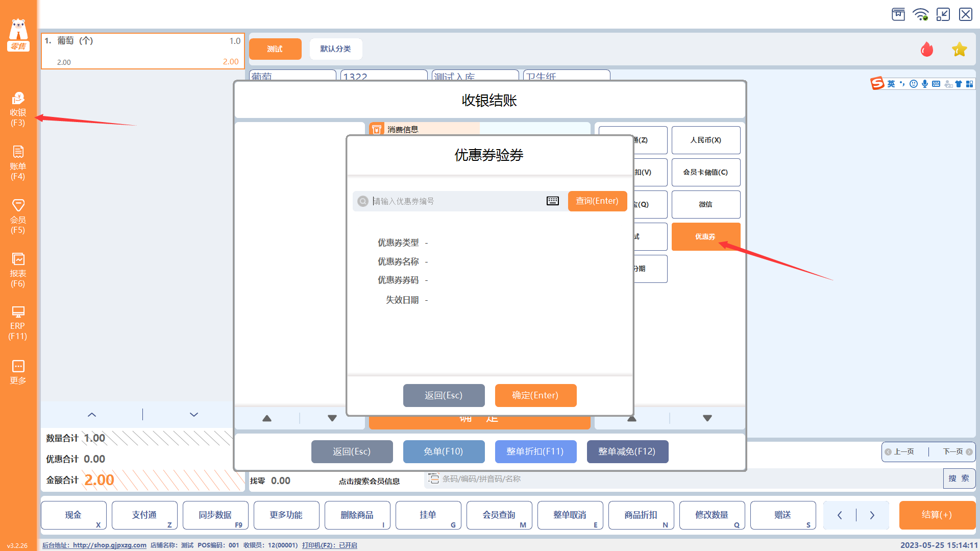Click 挂单 hold order button
This screenshot has height=551, width=980.
pyautogui.click(x=429, y=515)
